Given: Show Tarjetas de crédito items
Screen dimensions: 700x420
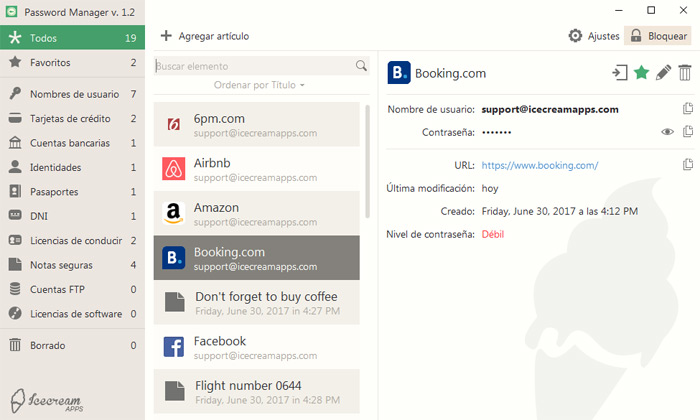Looking at the screenshot, I should 72,119.
